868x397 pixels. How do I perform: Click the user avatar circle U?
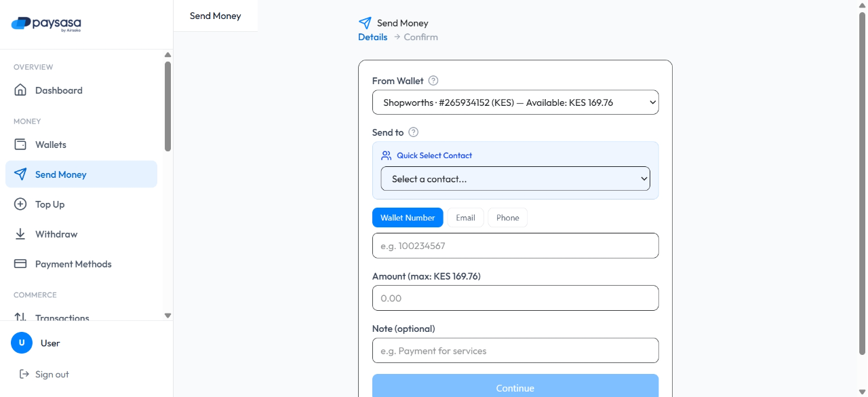tap(22, 343)
